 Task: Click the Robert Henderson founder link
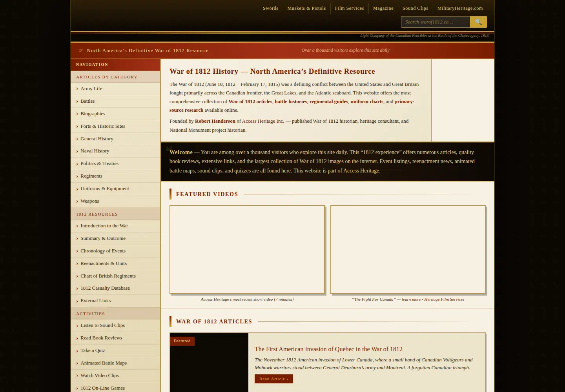pyautogui.click(x=215, y=121)
